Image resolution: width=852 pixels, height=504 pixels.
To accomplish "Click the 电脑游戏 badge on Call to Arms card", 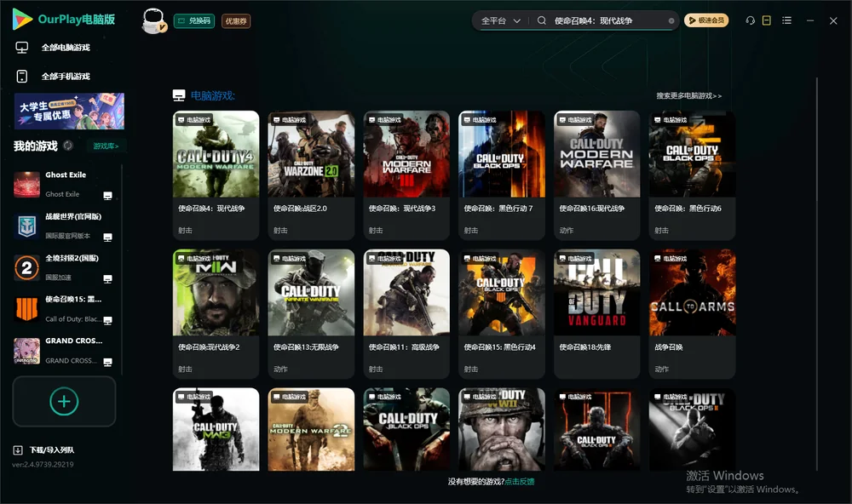I will (670, 259).
